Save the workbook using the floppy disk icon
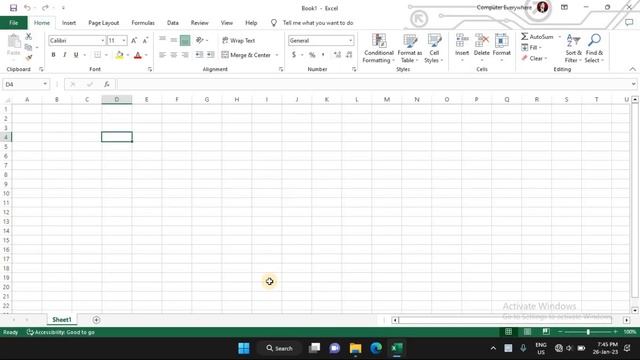 tap(13, 8)
